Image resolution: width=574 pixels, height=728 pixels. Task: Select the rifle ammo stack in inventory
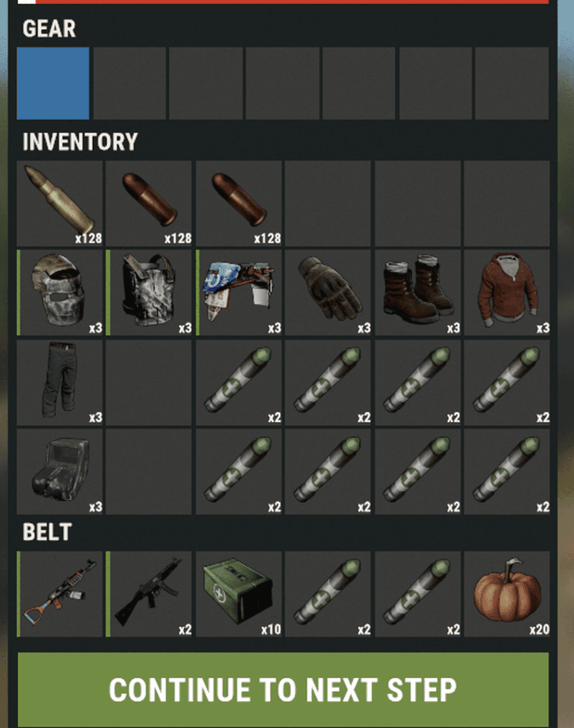[60, 203]
